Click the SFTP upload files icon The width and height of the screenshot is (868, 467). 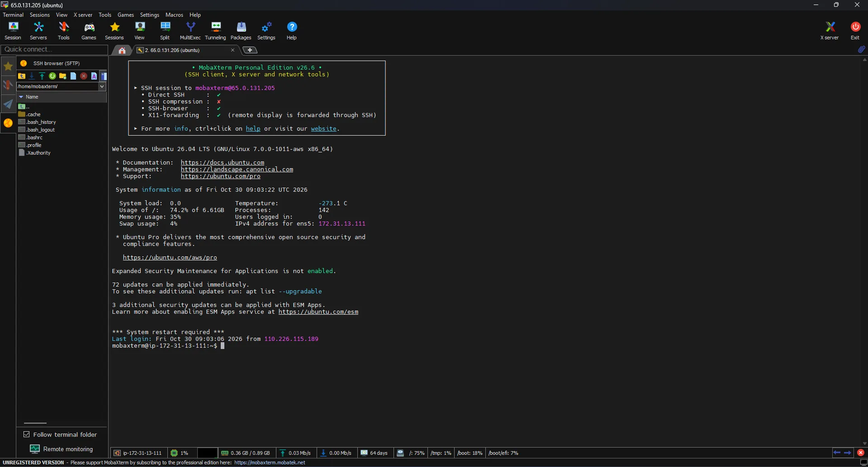42,76
